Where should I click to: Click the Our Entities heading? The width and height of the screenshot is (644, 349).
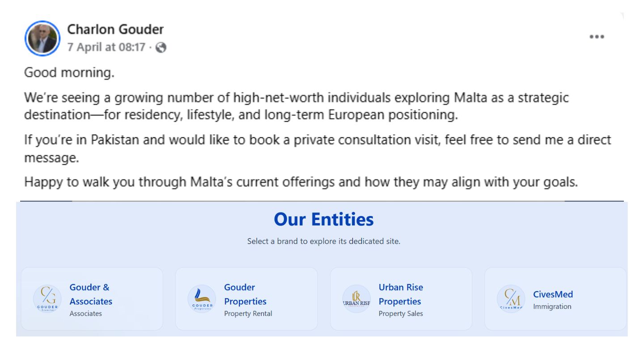pos(323,220)
